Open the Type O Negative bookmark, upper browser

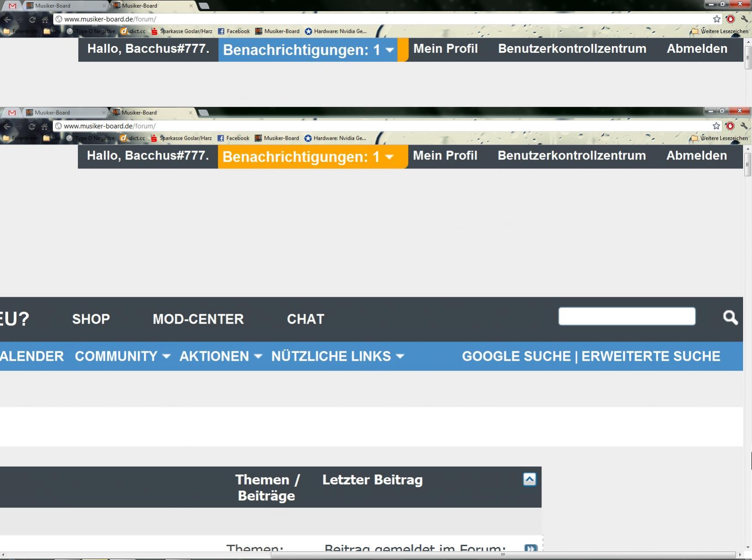click(91, 31)
